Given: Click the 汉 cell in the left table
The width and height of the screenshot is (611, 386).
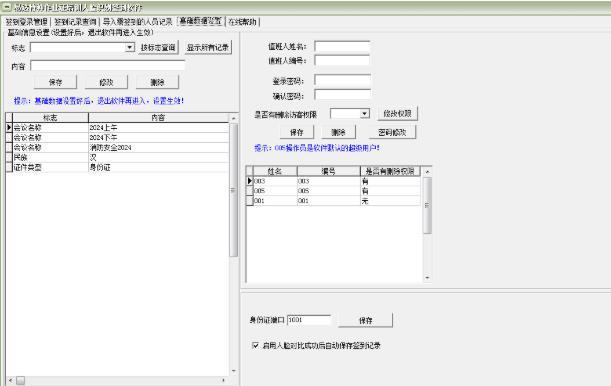Looking at the screenshot, I should click(158, 157).
